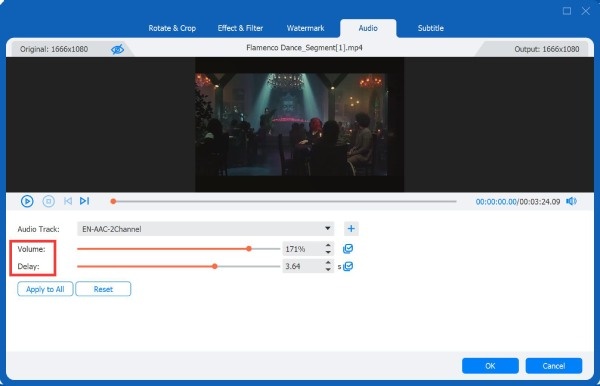The width and height of the screenshot is (600, 386).
Task: Decrease delay with the down stepper arrow
Action: (x=328, y=270)
